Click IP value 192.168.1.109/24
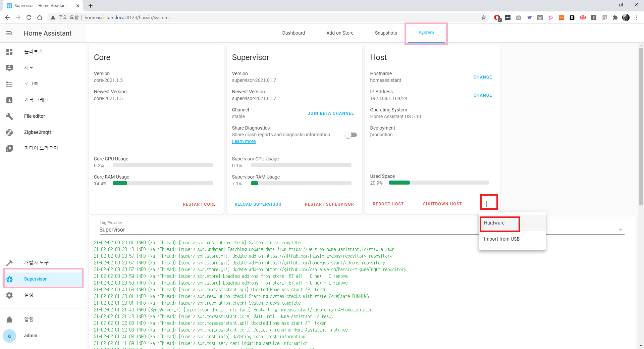Viewport: 644px width, 349px height. tap(389, 98)
